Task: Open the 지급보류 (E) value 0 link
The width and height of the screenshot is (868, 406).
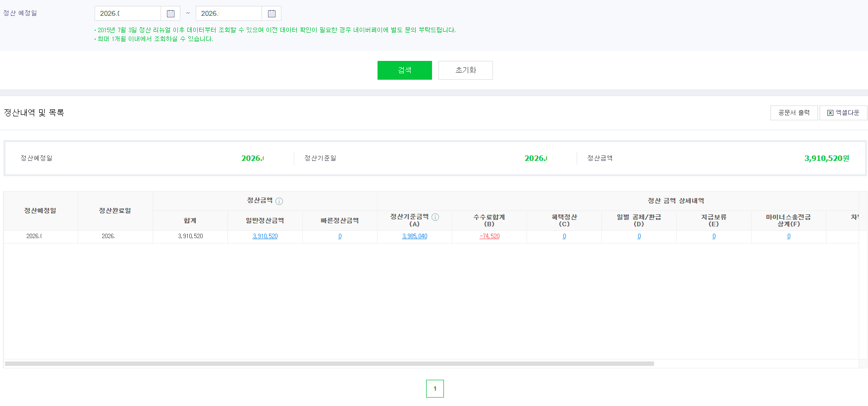Action: coord(714,236)
